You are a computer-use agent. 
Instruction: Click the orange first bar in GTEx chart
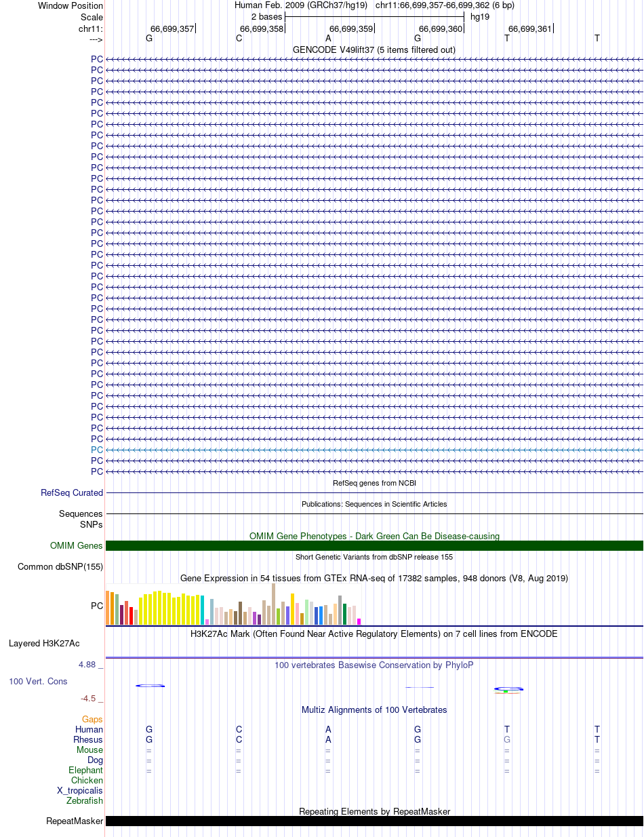(x=107, y=608)
